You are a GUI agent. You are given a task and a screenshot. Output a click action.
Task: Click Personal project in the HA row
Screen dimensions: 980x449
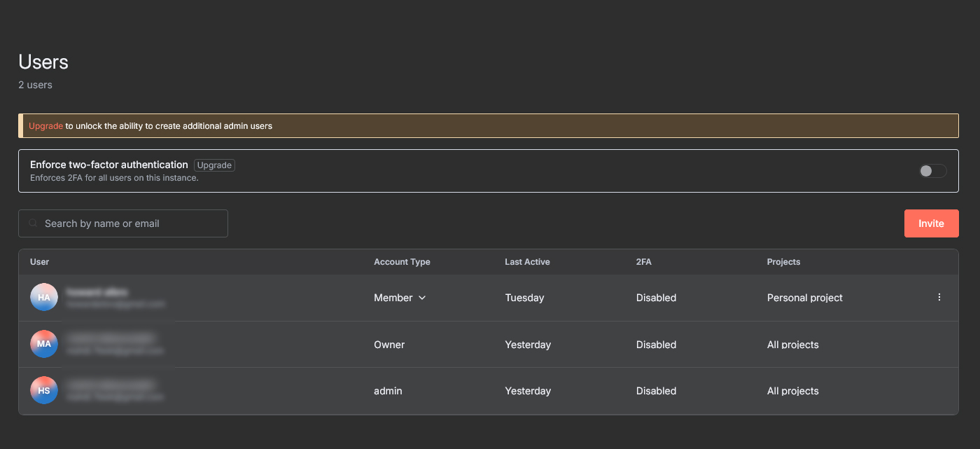pos(804,298)
